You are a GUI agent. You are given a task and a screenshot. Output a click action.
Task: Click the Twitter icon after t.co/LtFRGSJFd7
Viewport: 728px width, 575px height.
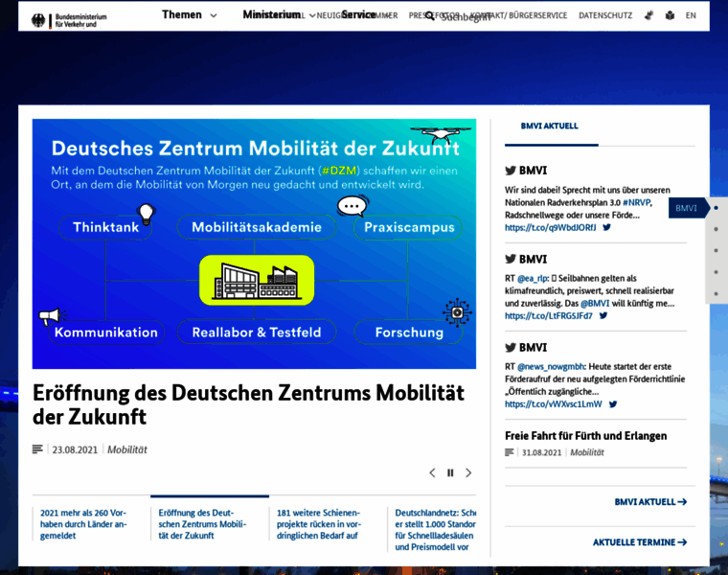click(603, 316)
